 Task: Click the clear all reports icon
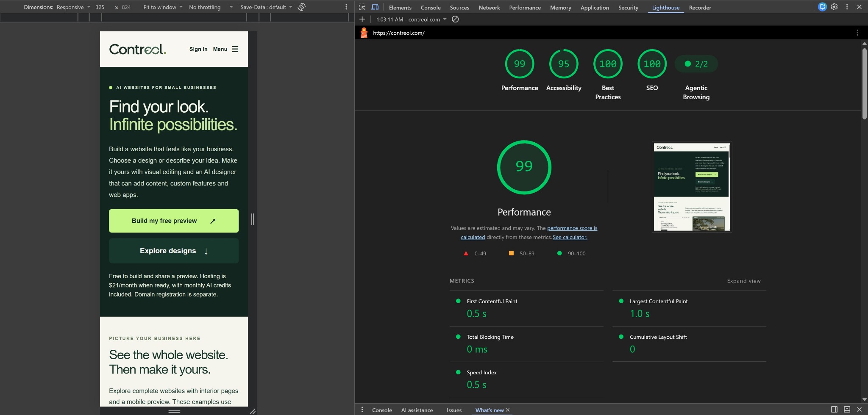point(455,19)
